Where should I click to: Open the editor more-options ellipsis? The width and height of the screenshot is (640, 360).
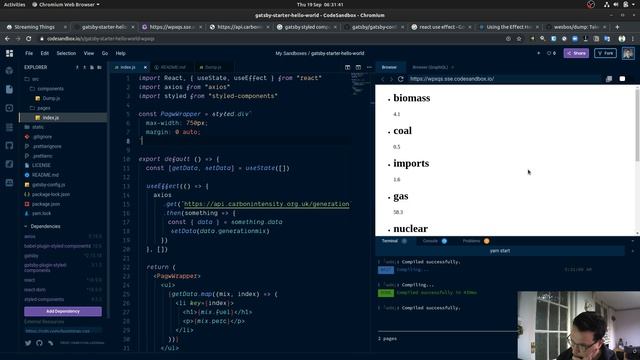(x=369, y=67)
